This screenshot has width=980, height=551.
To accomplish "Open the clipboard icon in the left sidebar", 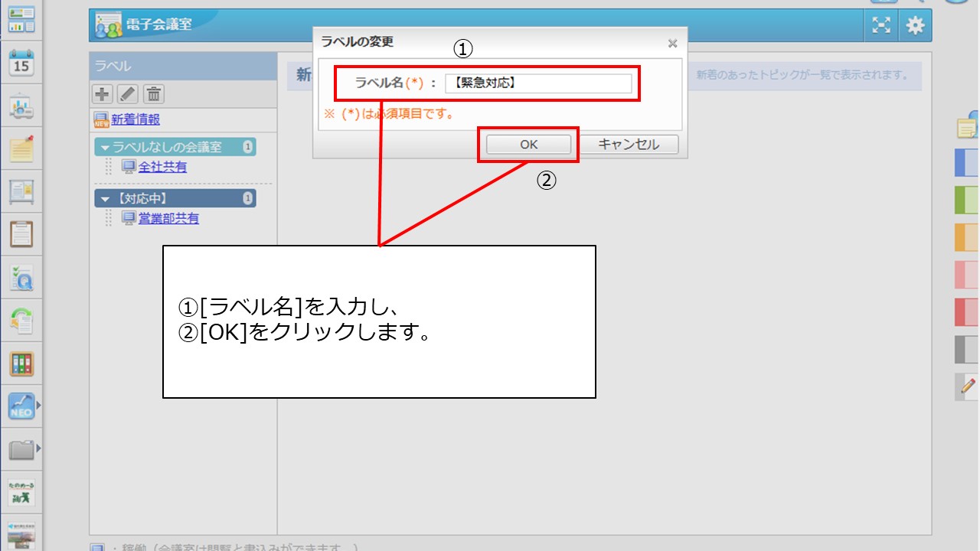I will point(21,234).
